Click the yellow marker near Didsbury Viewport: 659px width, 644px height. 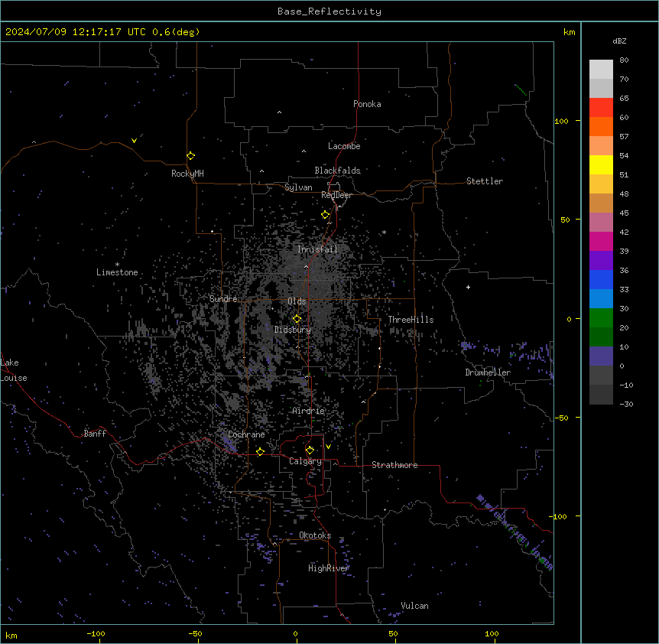click(297, 319)
